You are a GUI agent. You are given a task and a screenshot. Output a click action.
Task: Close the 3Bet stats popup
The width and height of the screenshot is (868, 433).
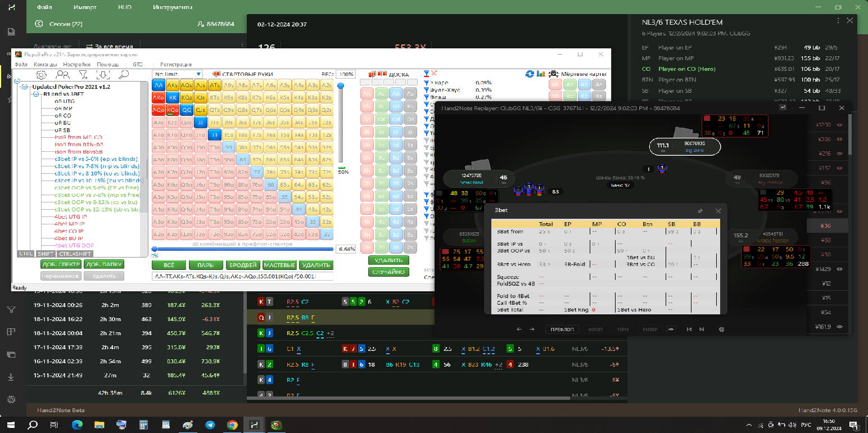coord(718,211)
